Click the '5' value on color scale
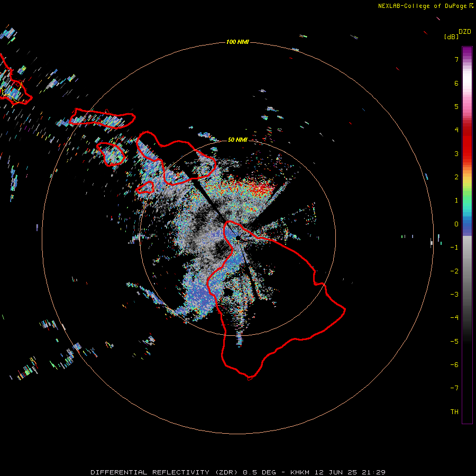This screenshot has width=476, height=476. 456,106
